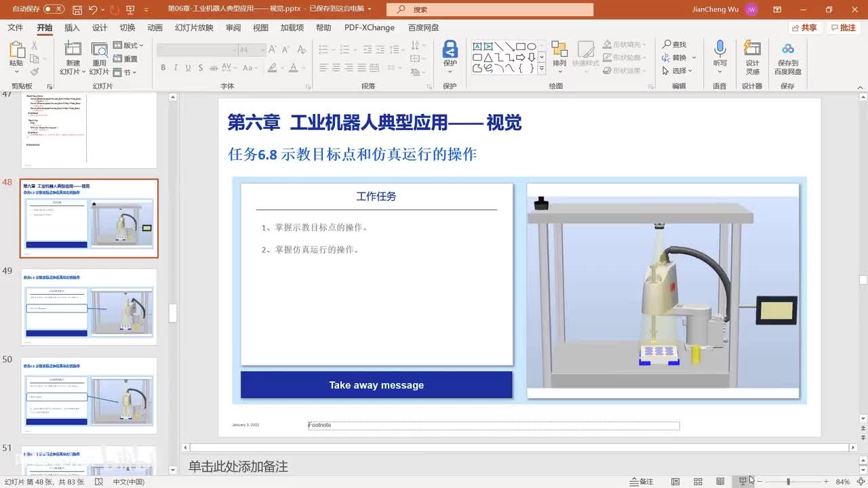Open the 选择 (Select) dropdown
Image resolution: width=868 pixels, height=488 pixels.
pyautogui.click(x=677, y=70)
